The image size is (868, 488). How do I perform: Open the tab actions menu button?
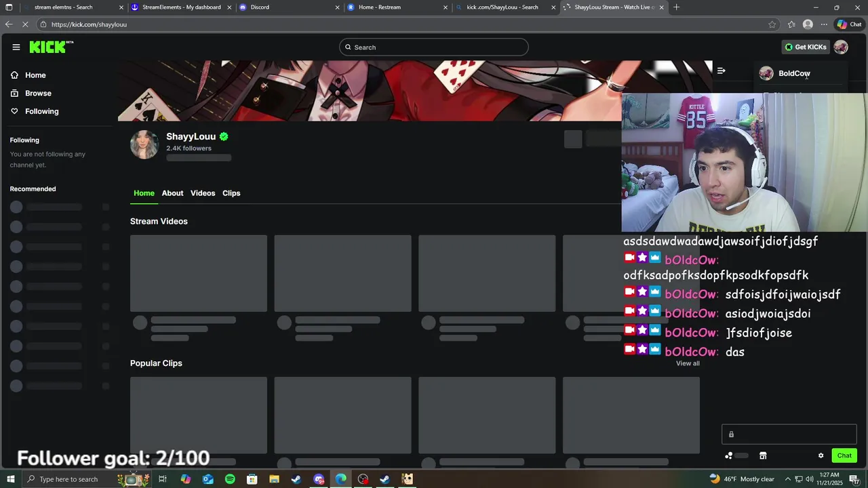pos(9,7)
